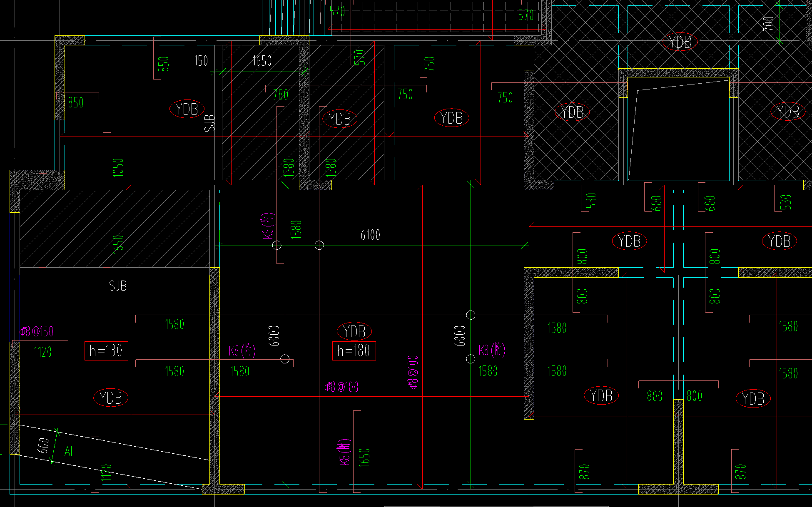Select the vertical SJB text near top

(209, 123)
